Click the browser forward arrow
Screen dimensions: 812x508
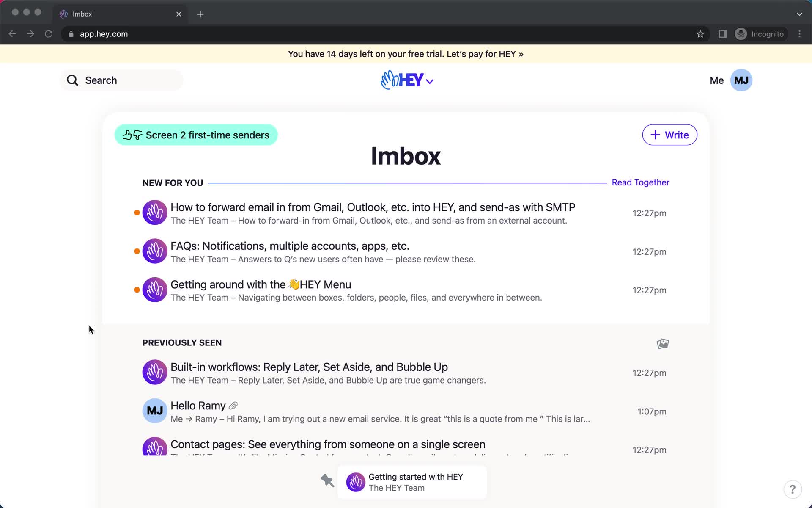[x=30, y=34]
